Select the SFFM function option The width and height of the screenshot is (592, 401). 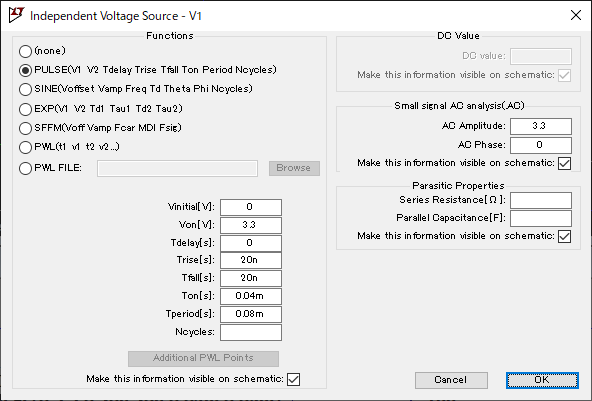pyautogui.click(x=25, y=128)
